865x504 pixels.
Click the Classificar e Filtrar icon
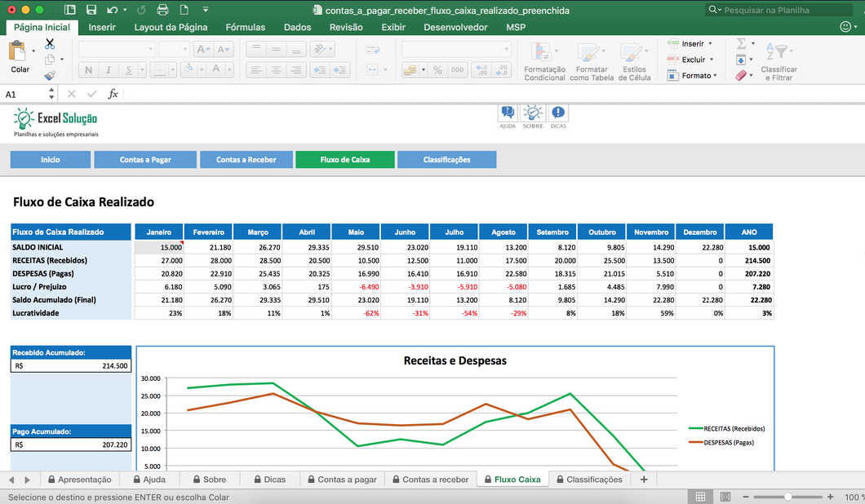click(776, 52)
